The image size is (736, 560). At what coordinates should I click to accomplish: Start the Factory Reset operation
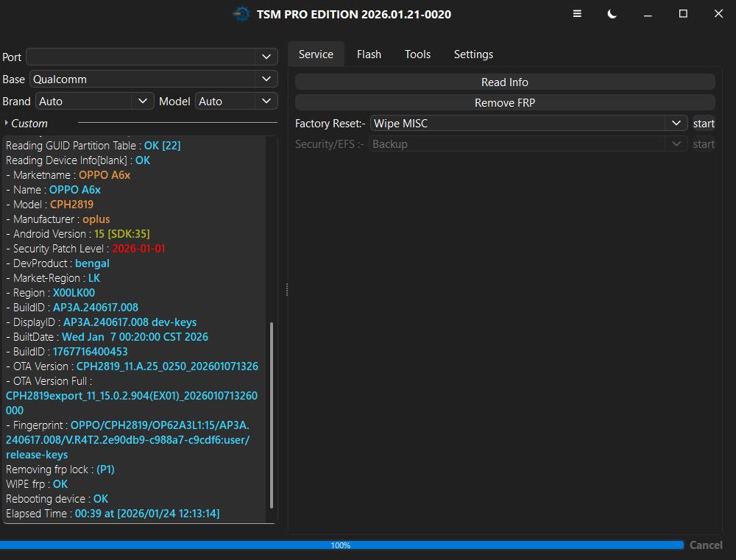click(704, 123)
